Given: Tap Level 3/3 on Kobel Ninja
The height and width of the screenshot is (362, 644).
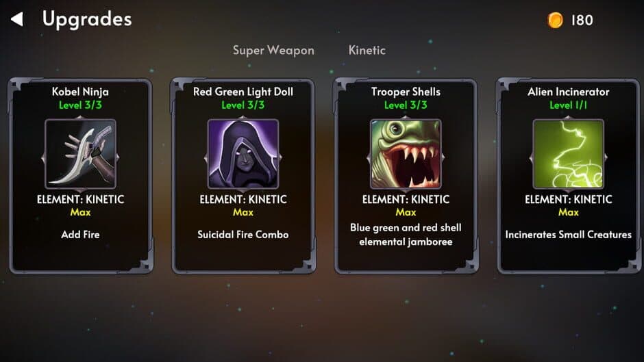Looking at the screenshot, I should pyautogui.click(x=81, y=105).
